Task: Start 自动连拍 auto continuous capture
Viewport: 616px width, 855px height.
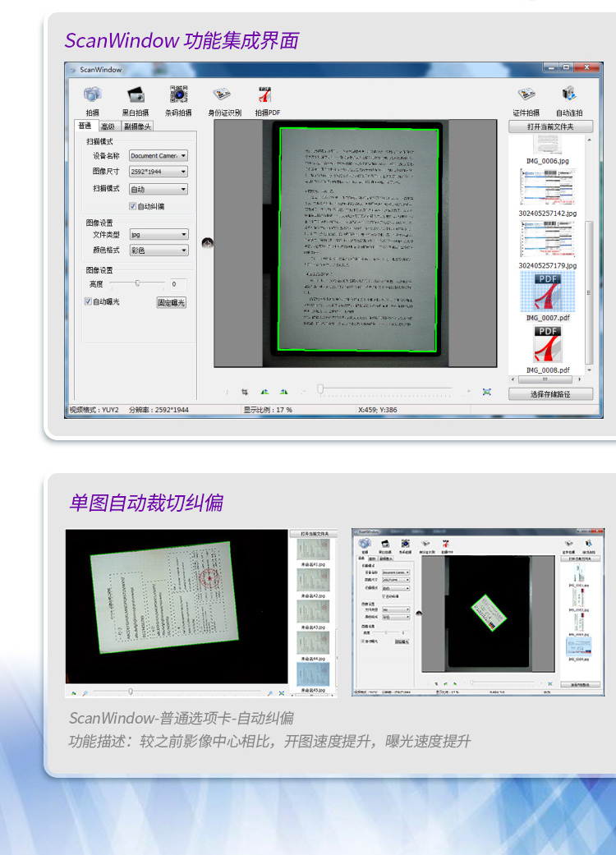Action: click(568, 95)
